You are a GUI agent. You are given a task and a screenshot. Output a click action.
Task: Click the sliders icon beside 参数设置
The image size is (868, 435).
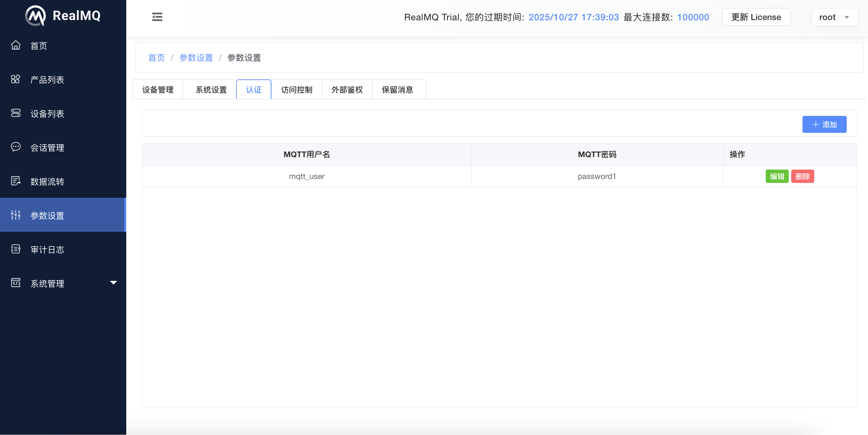coord(15,215)
